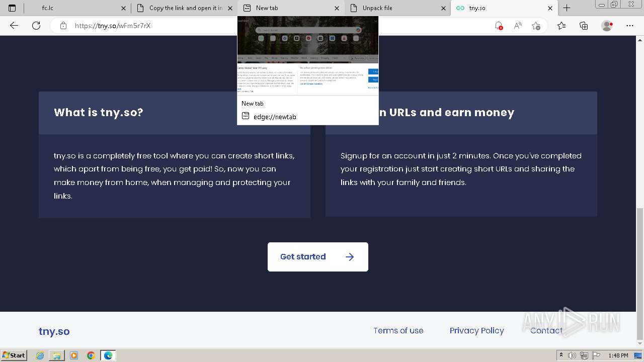Click the page vertical scrollbar thumb

(639, 274)
